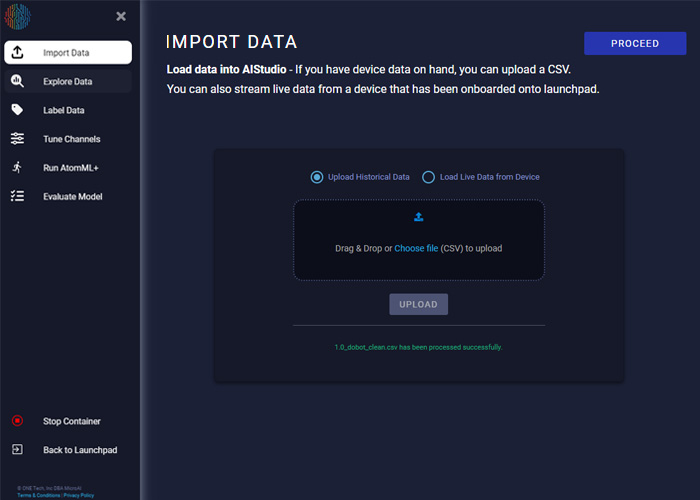Click the Explore Data magnifier chart icon
Screen dimensions: 700x500
click(17, 81)
